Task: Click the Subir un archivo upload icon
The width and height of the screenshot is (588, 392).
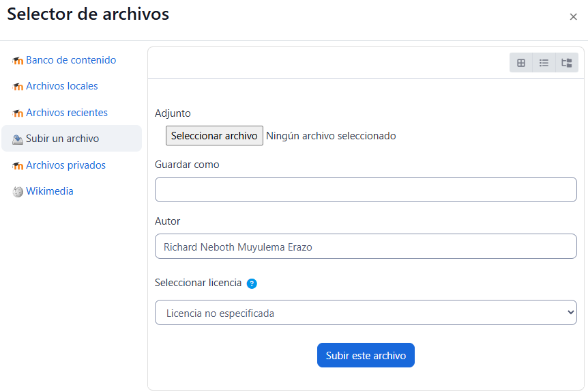Action: [18, 139]
